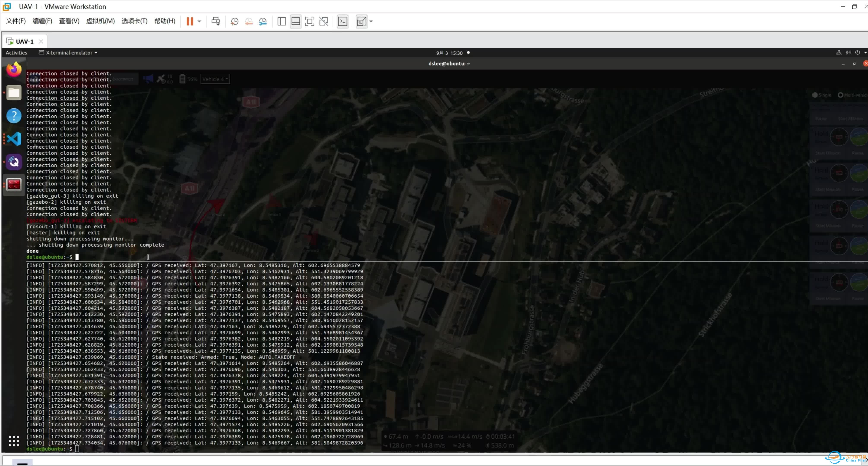Show Applications grid at dock bottom
This screenshot has height=466, width=868.
coord(14,441)
